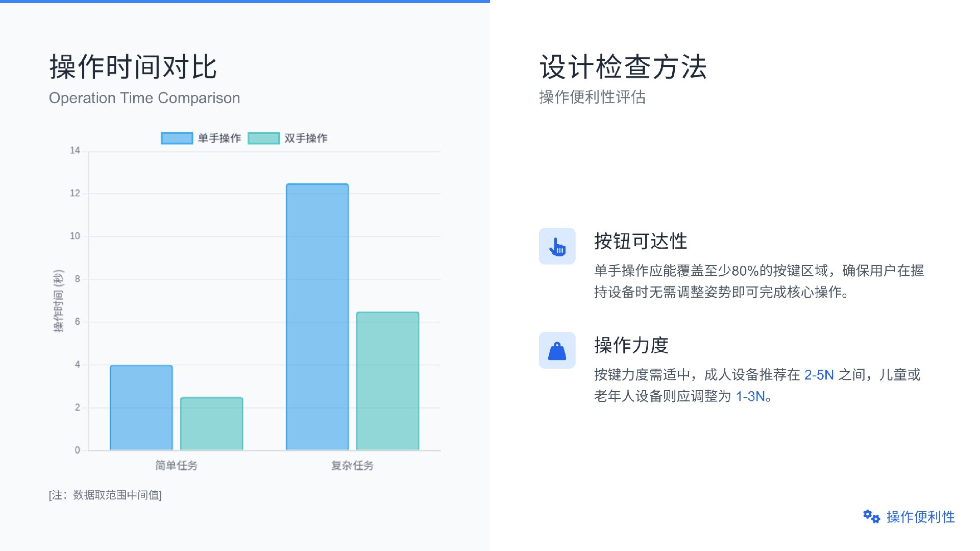Select the blue 简单任务 single-hand bar
The width and height of the screenshot is (980, 551).
141,408
